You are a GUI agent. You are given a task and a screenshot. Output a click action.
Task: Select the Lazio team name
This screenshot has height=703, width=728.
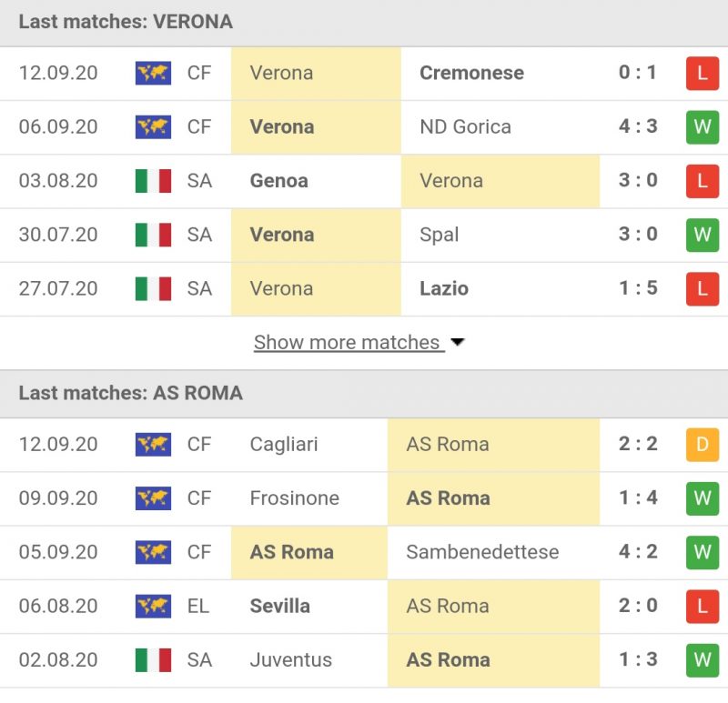(x=444, y=288)
